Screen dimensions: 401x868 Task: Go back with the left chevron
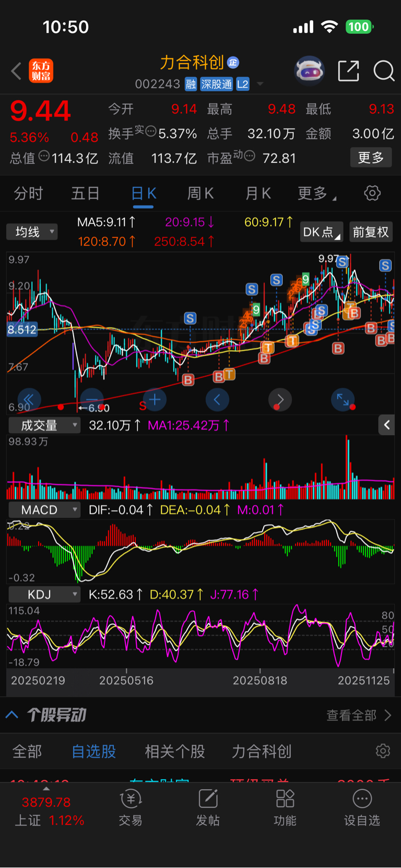pos(16,71)
